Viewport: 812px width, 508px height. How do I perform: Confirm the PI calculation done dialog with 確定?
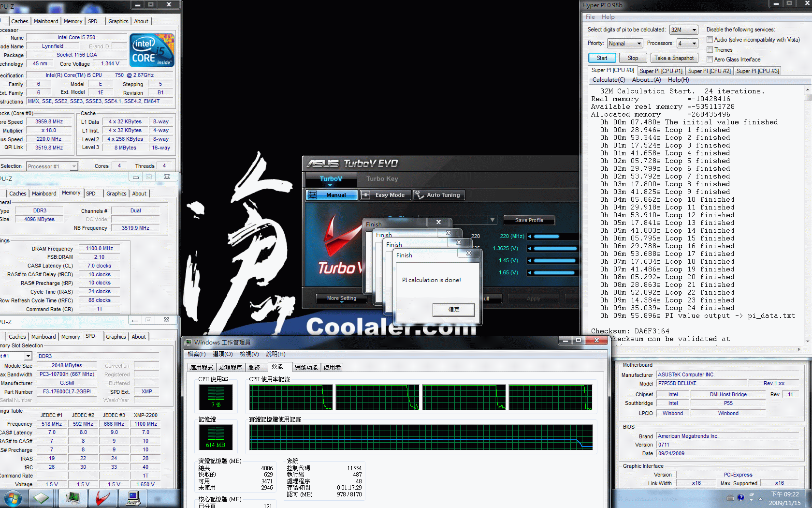tap(453, 310)
